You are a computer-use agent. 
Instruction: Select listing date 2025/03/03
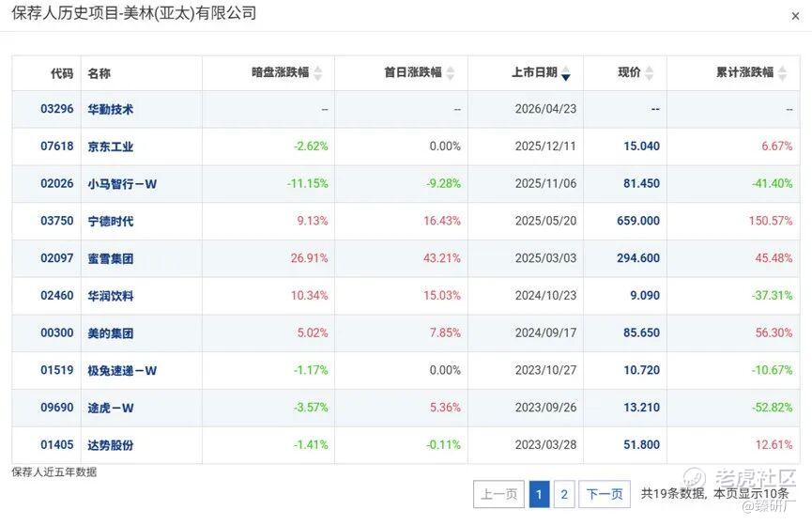(545, 258)
